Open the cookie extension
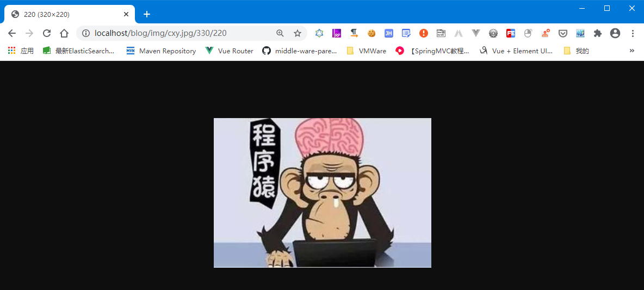The width and height of the screenshot is (644, 290). coord(371,33)
